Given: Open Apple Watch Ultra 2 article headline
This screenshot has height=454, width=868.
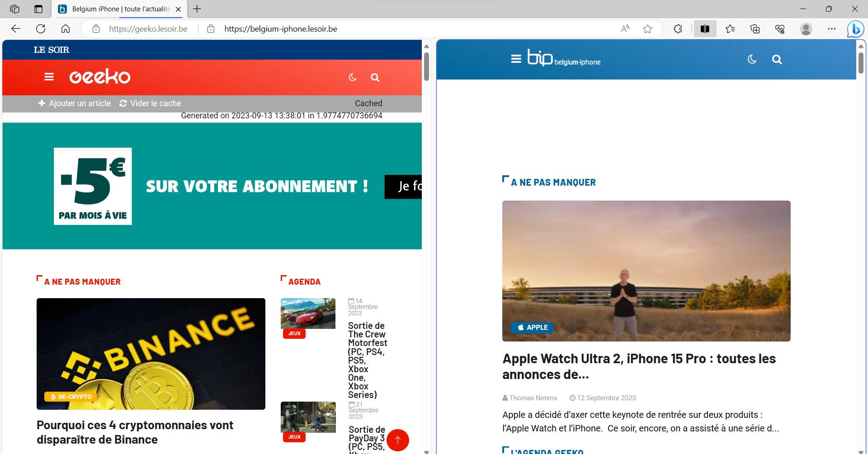Looking at the screenshot, I should [639, 366].
